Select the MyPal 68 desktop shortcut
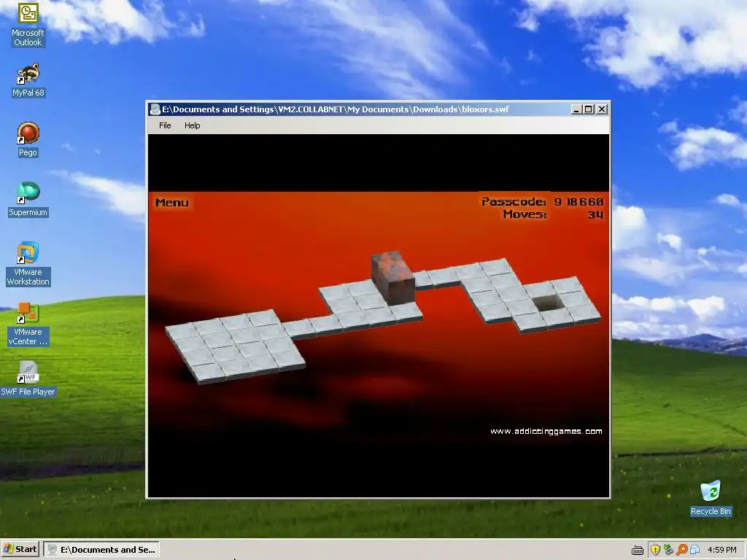This screenshot has height=560, width=747. tap(28, 80)
